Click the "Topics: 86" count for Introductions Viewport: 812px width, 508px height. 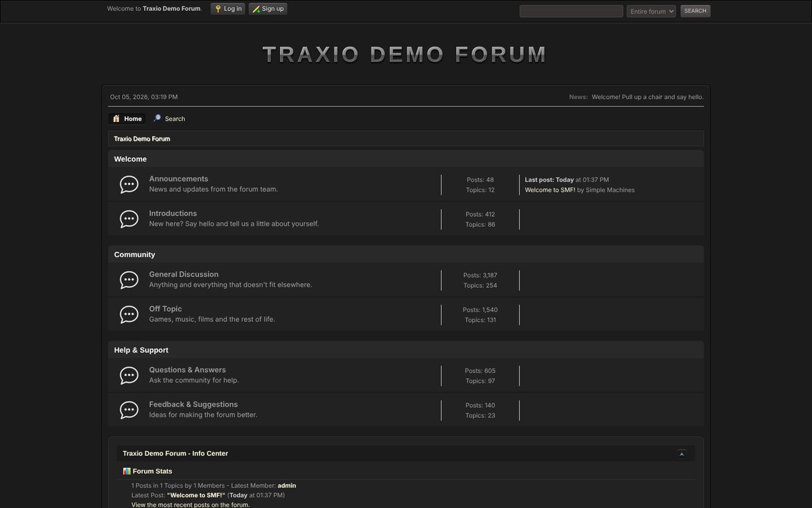[x=480, y=224]
